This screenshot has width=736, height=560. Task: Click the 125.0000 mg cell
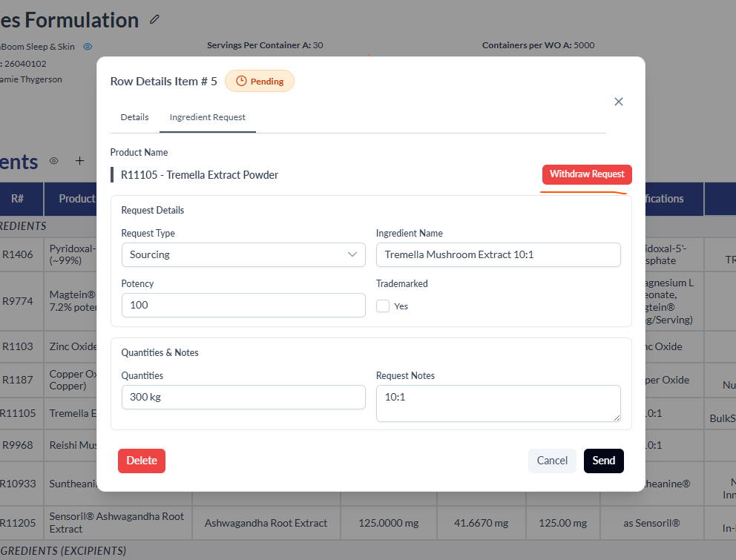click(x=389, y=523)
